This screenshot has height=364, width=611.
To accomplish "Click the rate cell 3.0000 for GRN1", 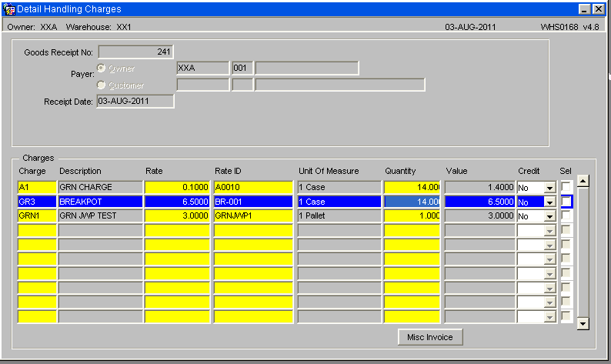I will (177, 215).
